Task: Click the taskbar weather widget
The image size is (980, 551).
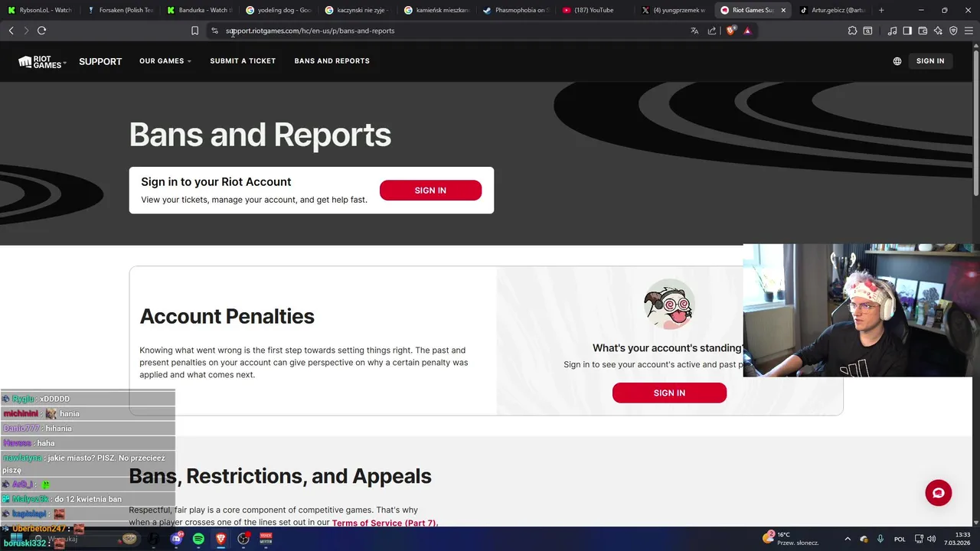Action: click(x=791, y=539)
